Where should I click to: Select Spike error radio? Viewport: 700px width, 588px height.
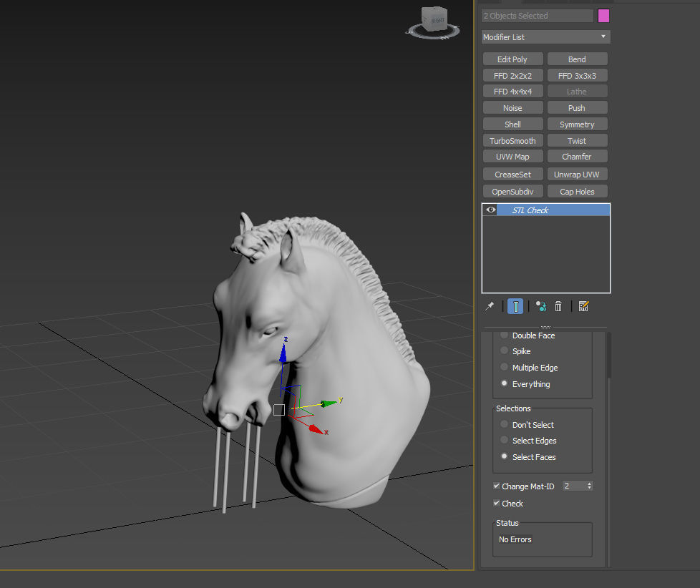[x=504, y=351]
